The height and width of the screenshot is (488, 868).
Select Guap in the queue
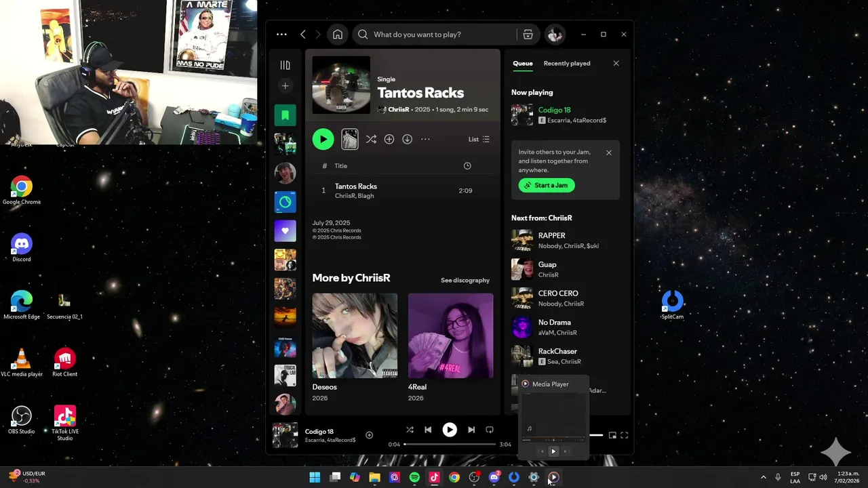[x=566, y=269]
